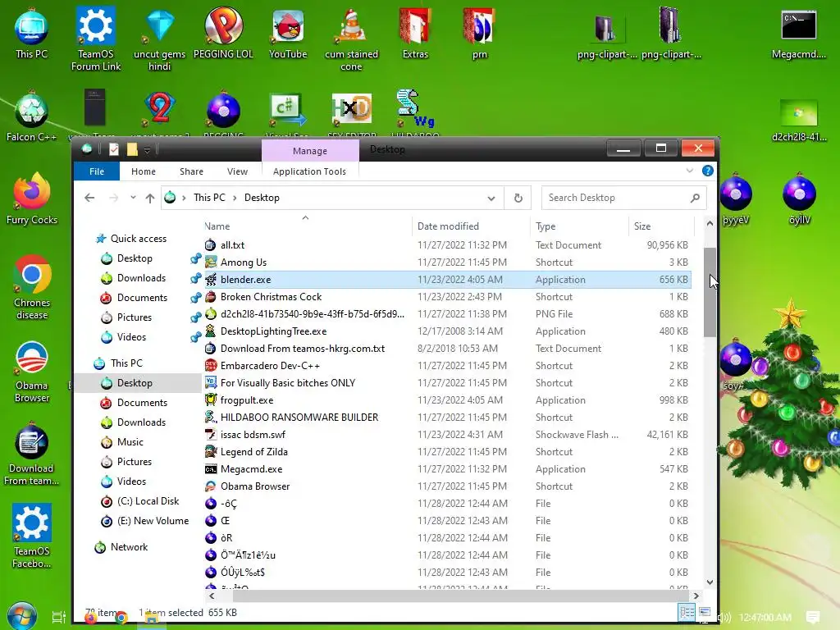Select the Extras desktop icon
Image resolution: width=840 pixels, height=630 pixels.
coord(415,34)
